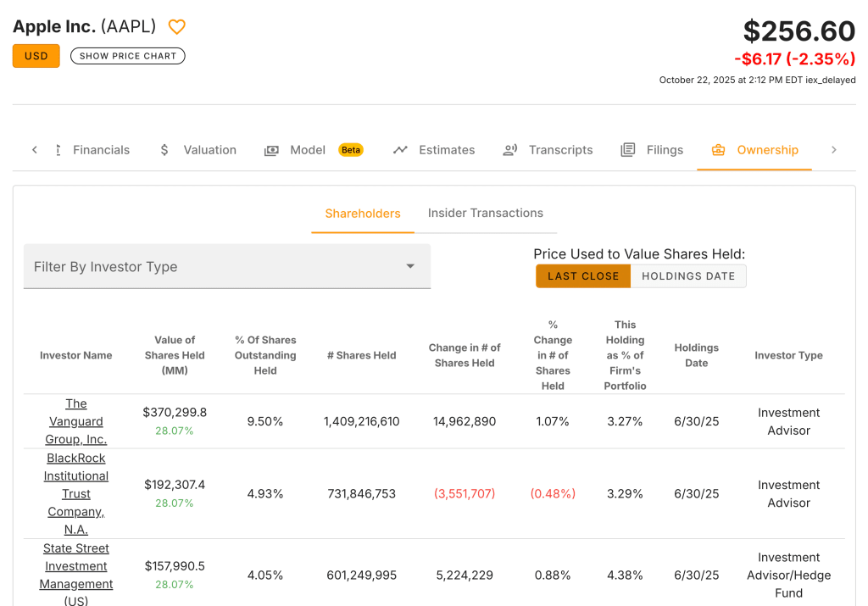Click This Holding as % of Firm's Portfolio header

click(x=625, y=355)
